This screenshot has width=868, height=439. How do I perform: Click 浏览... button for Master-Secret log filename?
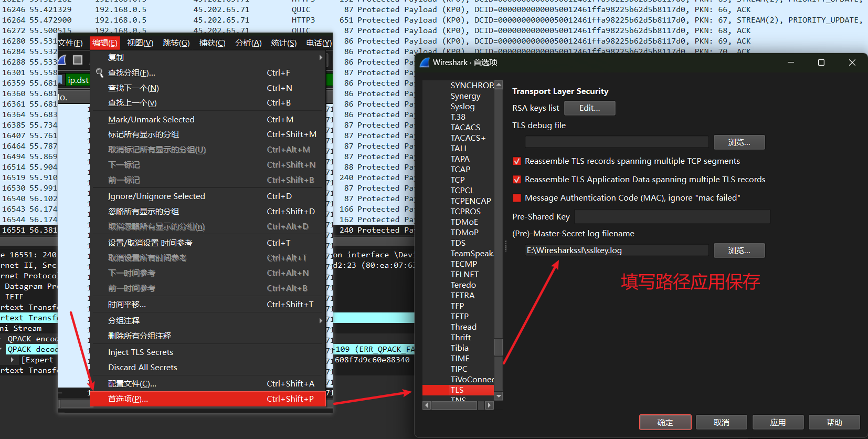tap(739, 250)
